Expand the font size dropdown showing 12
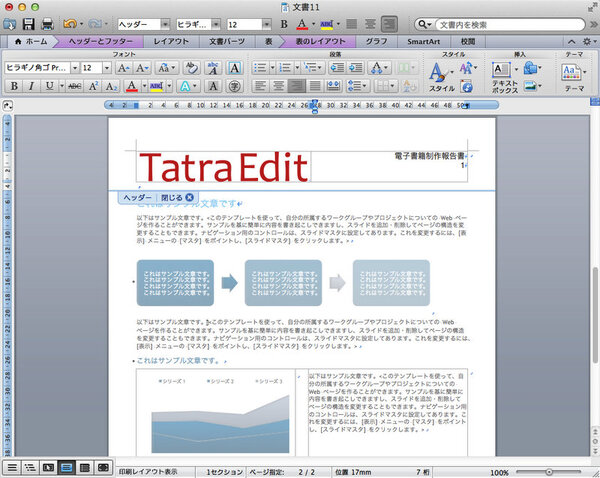The height and width of the screenshot is (478, 600). (105, 67)
